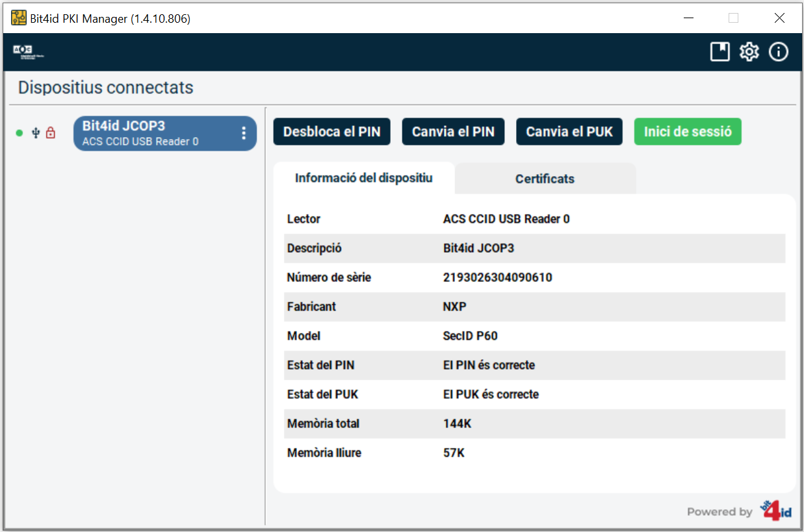Click the red padlock icon
Screen dimensions: 804x532
(51, 133)
